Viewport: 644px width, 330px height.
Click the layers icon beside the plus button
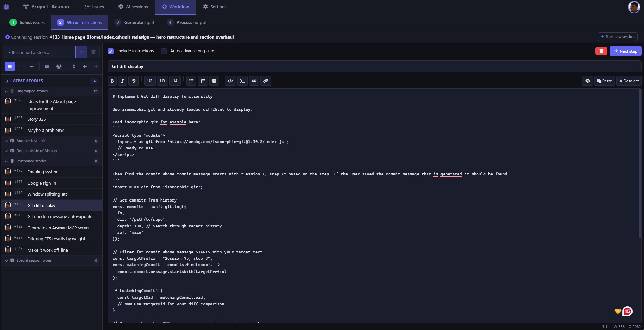tap(93, 52)
